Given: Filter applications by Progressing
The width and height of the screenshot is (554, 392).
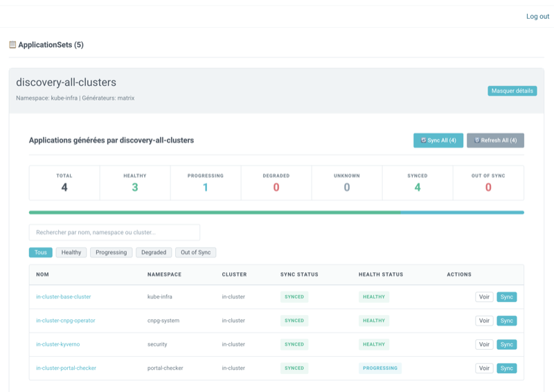Looking at the screenshot, I should [x=111, y=253].
